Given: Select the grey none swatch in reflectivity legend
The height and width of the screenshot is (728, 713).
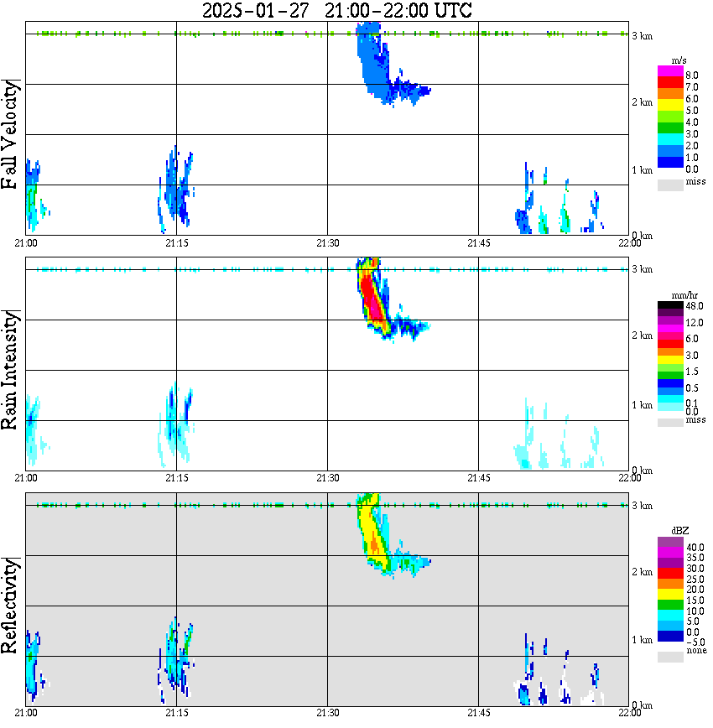Looking at the screenshot, I should tap(670, 657).
